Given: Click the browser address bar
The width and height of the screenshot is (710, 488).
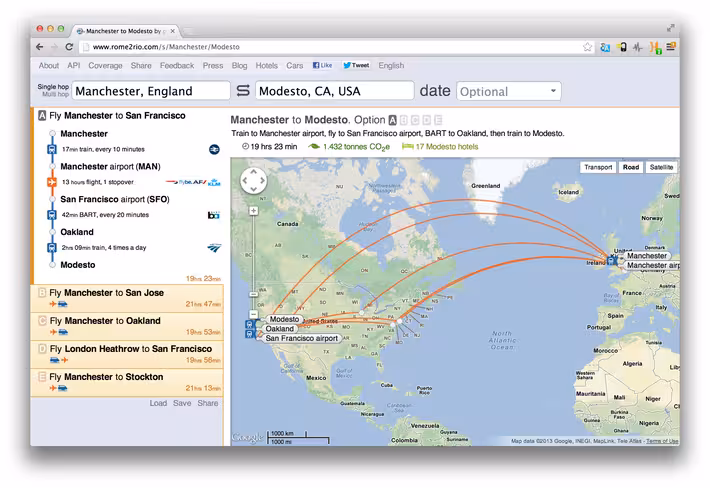Looking at the screenshot, I should coord(335,47).
